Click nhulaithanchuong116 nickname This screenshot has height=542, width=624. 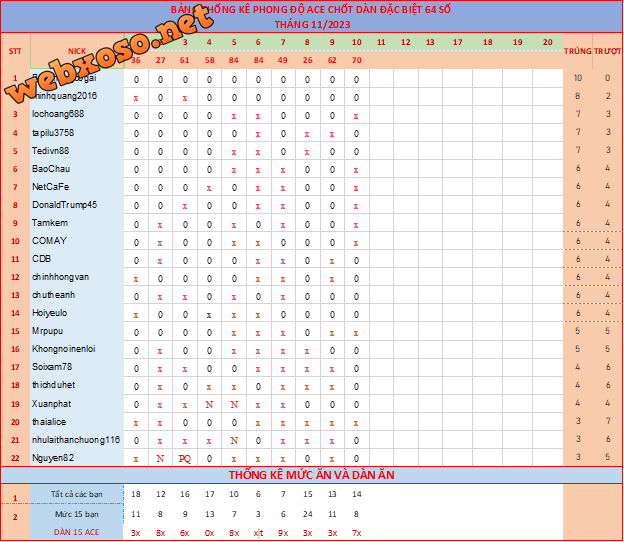click(76, 440)
